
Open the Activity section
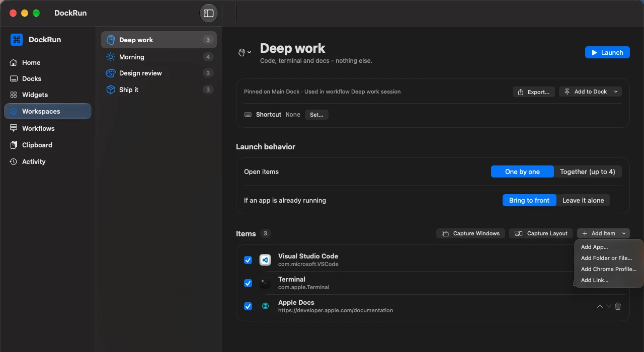tap(48, 161)
